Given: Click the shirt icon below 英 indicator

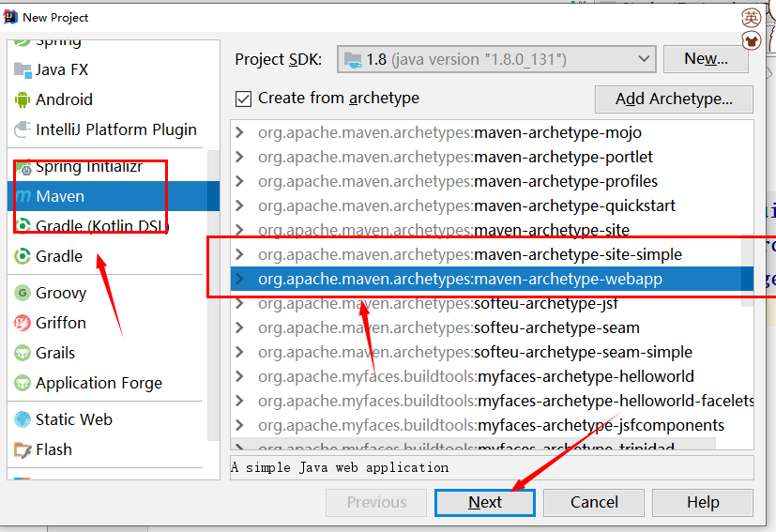Looking at the screenshot, I should click(x=752, y=40).
